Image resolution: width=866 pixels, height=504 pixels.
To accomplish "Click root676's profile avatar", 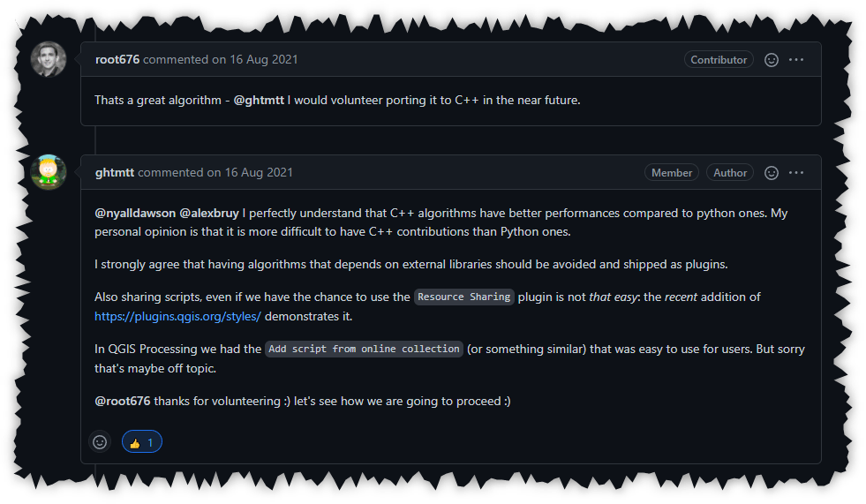I will [49, 59].
